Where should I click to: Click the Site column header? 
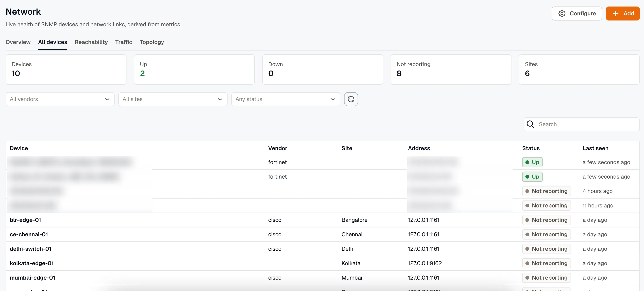pyautogui.click(x=347, y=148)
